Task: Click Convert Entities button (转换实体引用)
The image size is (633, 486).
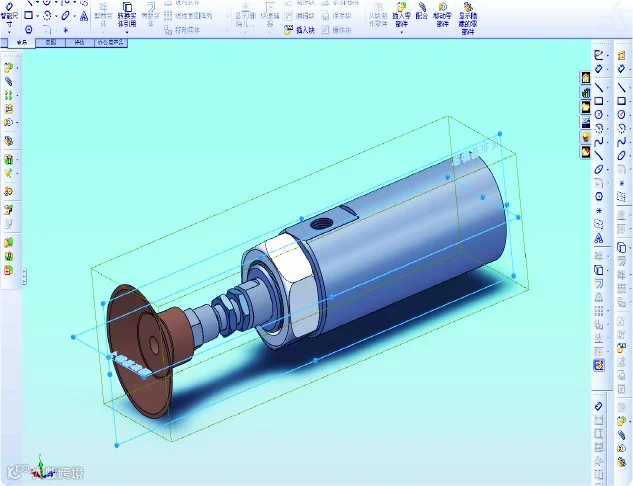Action: click(127, 14)
